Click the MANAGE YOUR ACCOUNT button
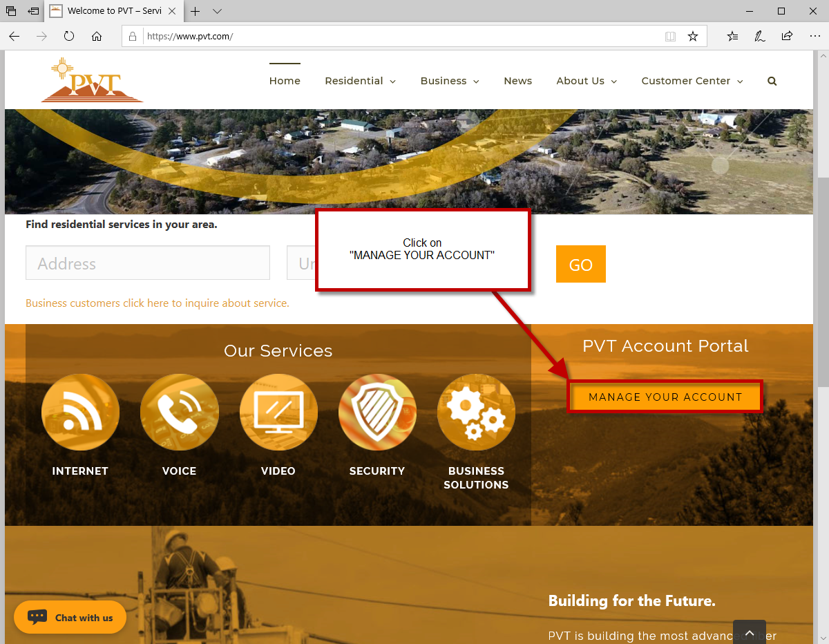This screenshot has height=644, width=829. (665, 397)
